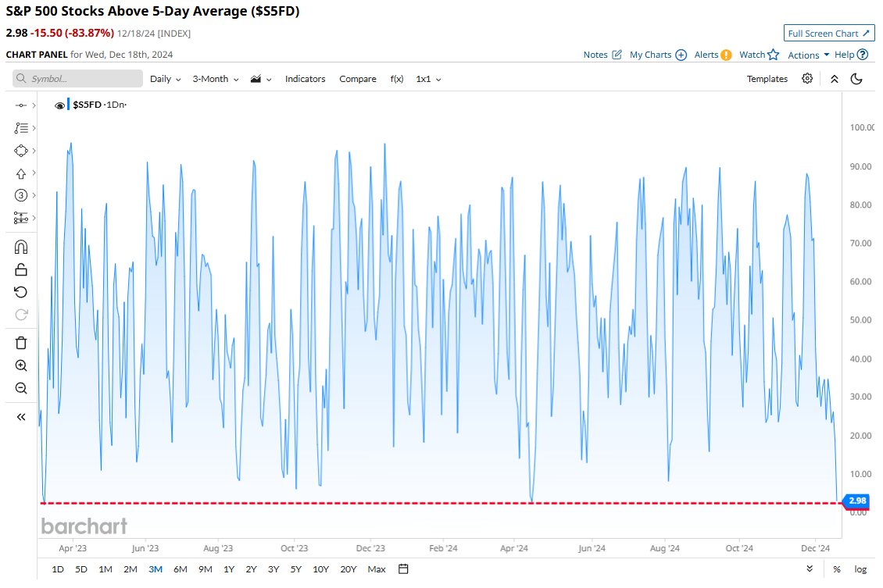Open the 1x1 grid layout dropdown
The image size is (883, 588).
(x=428, y=79)
